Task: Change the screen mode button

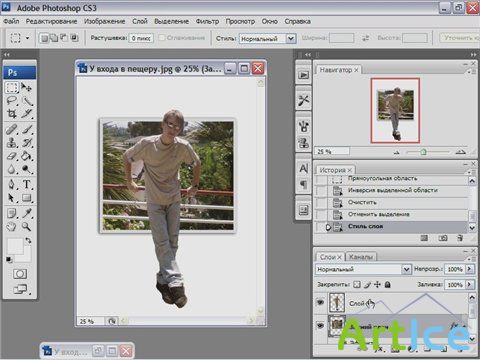Action: point(20,289)
